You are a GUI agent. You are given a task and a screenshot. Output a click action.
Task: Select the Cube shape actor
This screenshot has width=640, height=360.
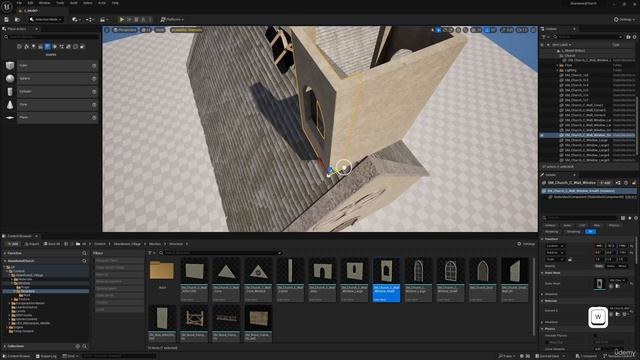pos(51,66)
